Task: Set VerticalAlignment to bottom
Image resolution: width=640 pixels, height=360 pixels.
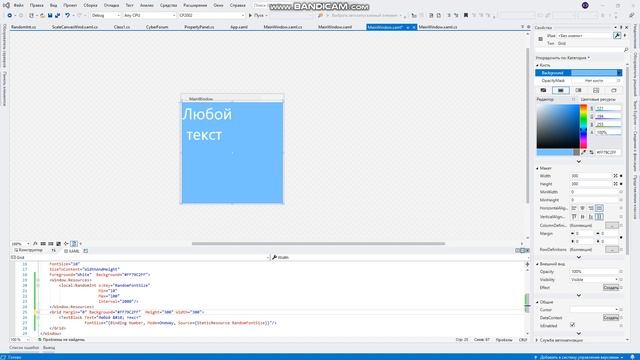Action: [x=591, y=217]
